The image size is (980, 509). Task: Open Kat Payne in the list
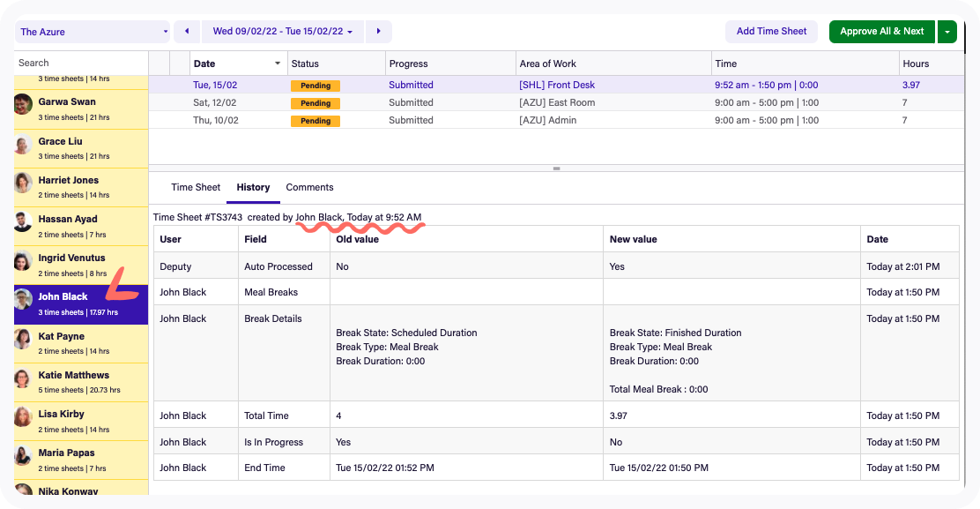pyautogui.click(x=81, y=343)
